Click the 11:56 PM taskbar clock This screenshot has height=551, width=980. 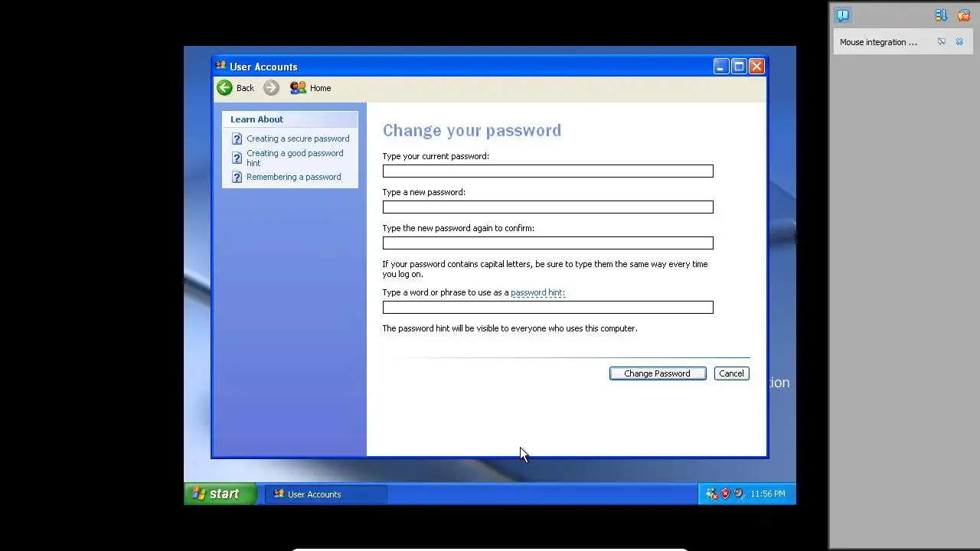point(768,494)
